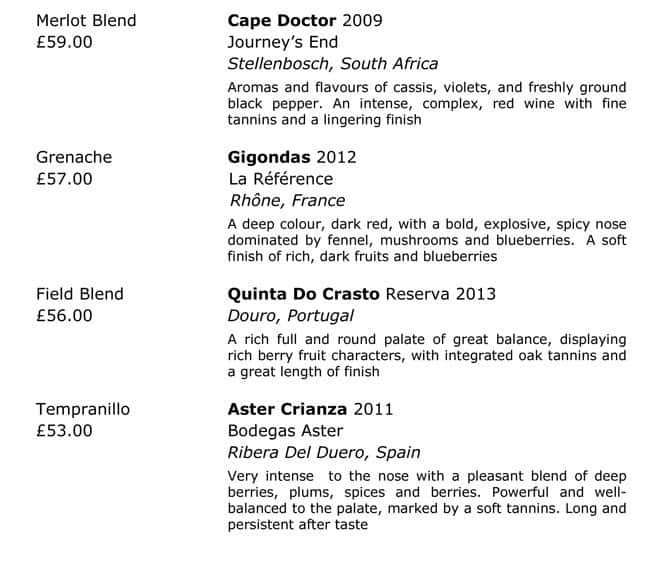Click the La Référence producer name
Screen dimensions: 650x577
click(x=281, y=179)
